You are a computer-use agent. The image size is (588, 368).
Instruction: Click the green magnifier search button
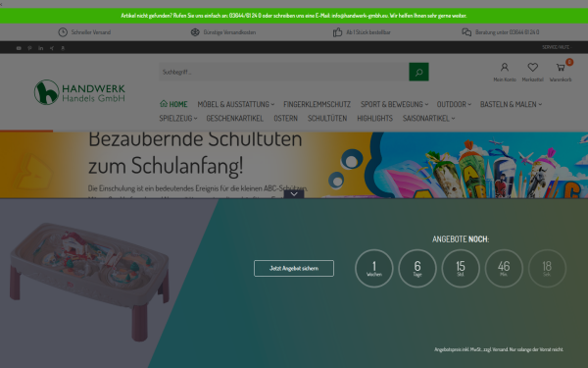click(x=418, y=72)
